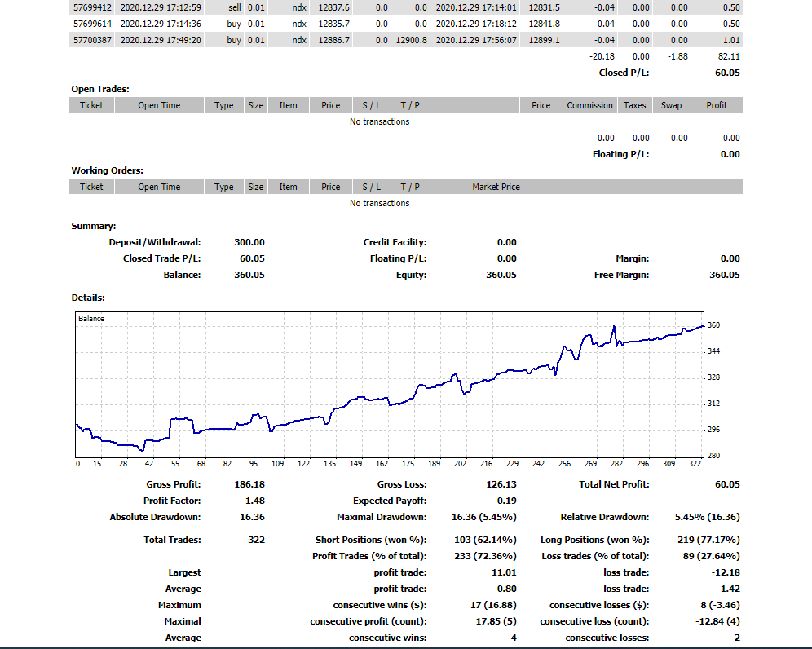This screenshot has width=812, height=649.
Task: Click "No transactions" under Open Trades
Action: tap(379, 121)
